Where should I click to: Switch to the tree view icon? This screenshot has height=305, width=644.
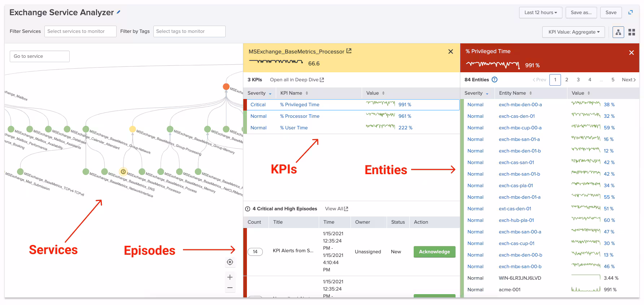[x=618, y=32]
